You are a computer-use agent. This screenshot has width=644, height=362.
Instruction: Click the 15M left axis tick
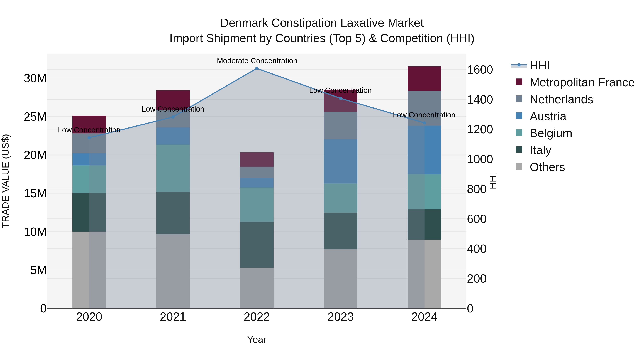click(x=35, y=193)
